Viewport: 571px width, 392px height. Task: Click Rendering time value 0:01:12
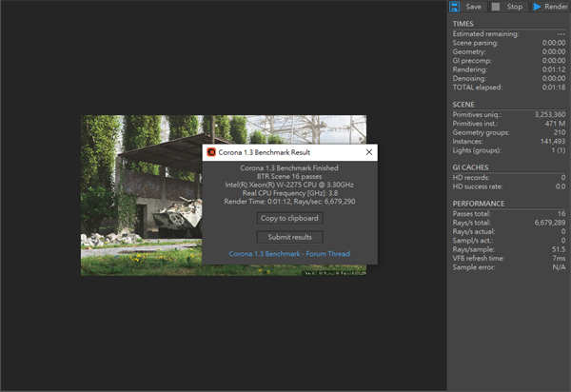point(554,69)
